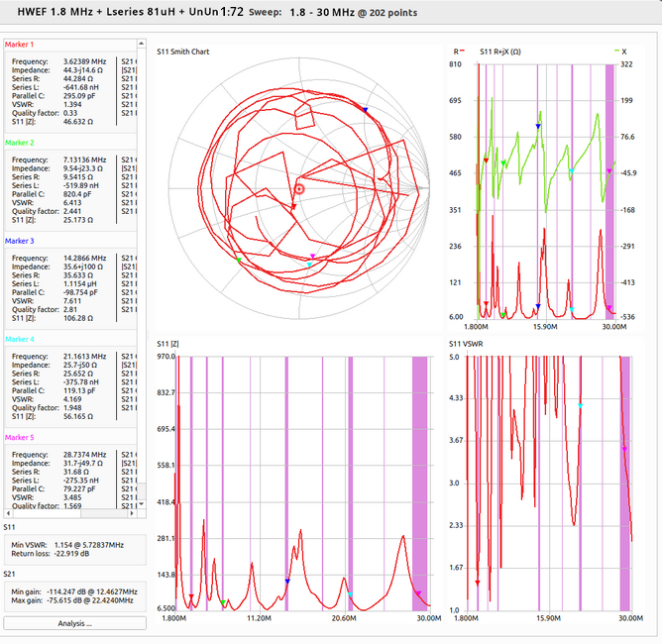Click the blue marker on S11 |Z| plot

tap(287, 582)
